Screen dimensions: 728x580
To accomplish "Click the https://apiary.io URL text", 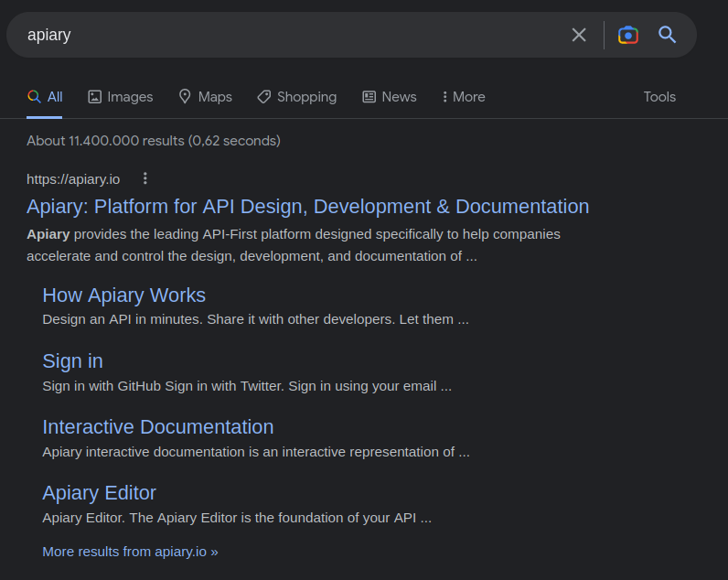I will click(73, 179).
